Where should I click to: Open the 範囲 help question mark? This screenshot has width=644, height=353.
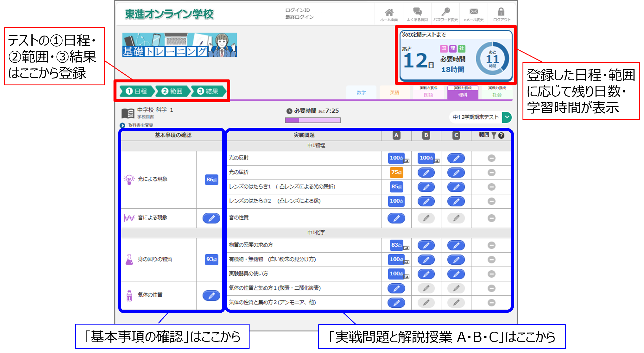click(x=501, y=135)
